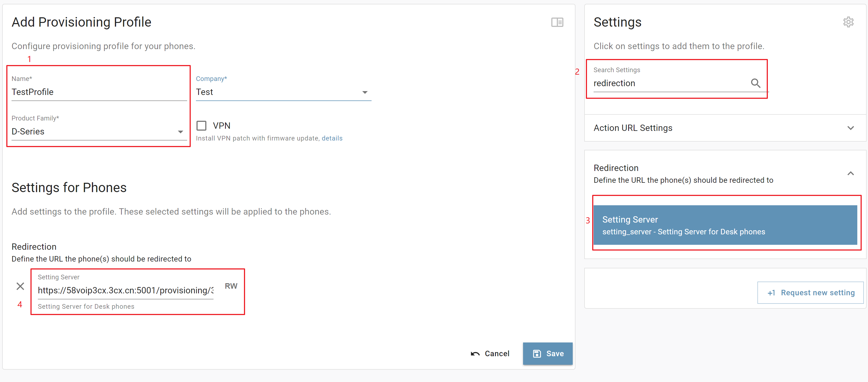The height and width of the screenshot is (382, 868).
Task: Open the Company dropdown
Action: (283, 92)
